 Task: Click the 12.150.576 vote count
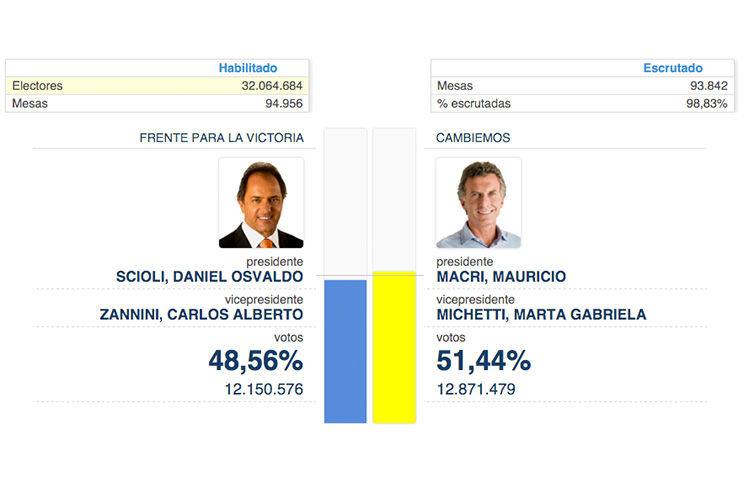256,389
